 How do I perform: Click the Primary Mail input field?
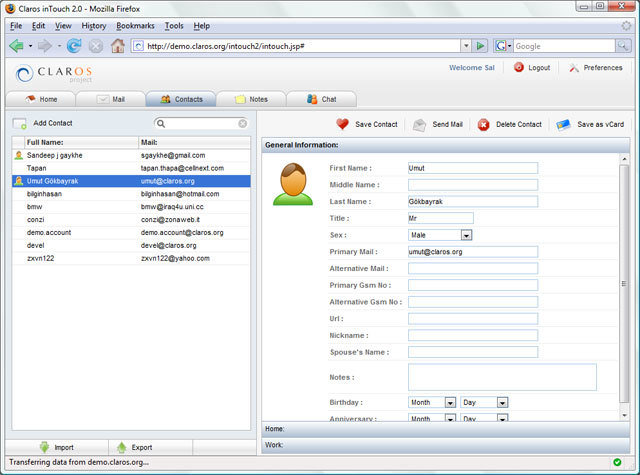tap(473, 252)
